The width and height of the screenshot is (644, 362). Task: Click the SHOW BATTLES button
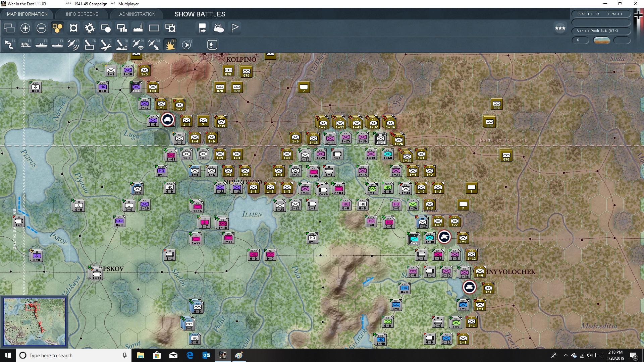199,14
